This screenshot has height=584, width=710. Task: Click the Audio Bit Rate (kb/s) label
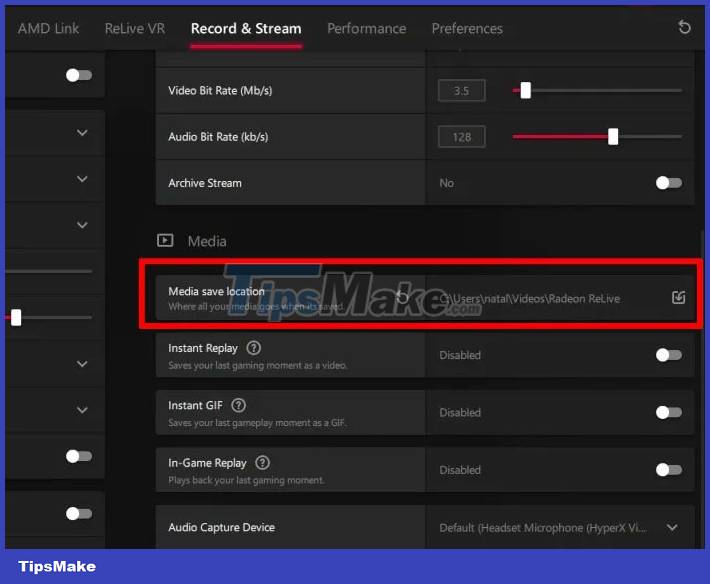[218, 137]
